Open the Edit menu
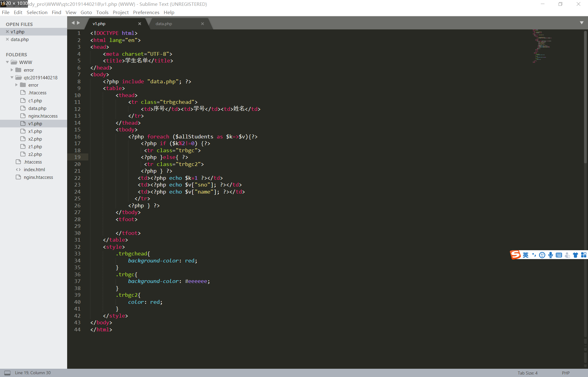 point(18,12)
